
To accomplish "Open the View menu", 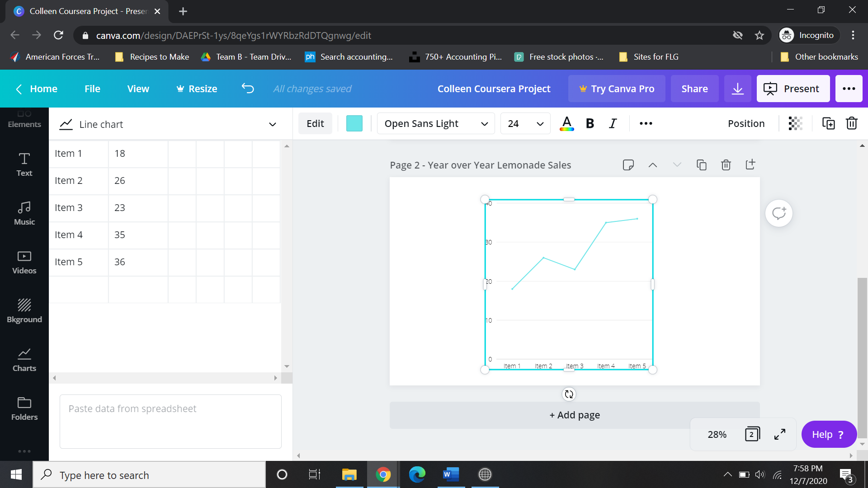I will [x=138, y=89].
